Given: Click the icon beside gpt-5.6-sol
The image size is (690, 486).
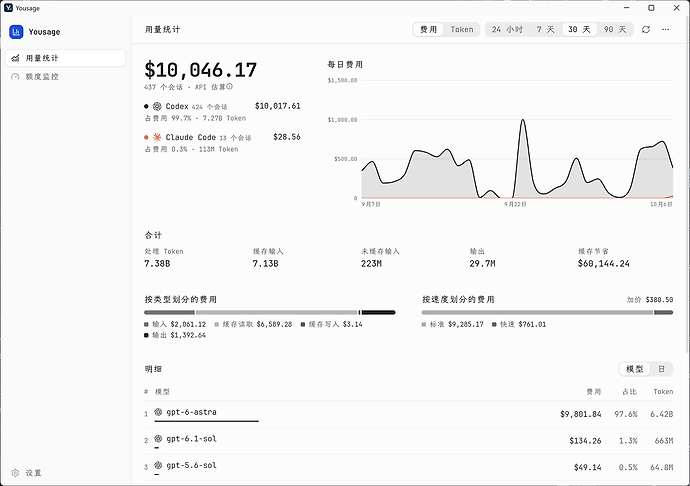Looking at the screenshot, I should [x=158, y=465].
